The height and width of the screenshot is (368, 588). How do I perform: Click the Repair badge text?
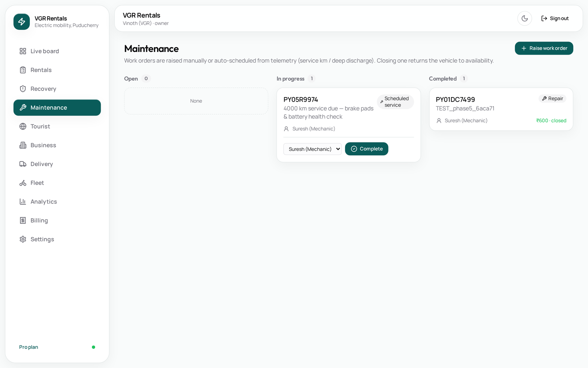point(555,99)
